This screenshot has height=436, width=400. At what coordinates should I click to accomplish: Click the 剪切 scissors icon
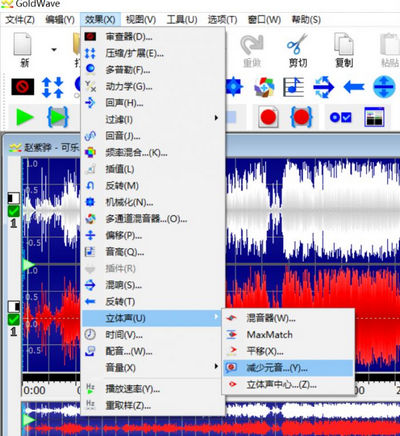[297, 50]
